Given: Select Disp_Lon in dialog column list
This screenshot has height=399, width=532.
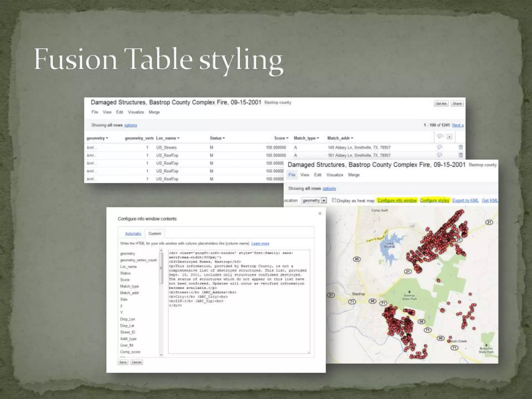Looking at the screenshot, I should [127, 319].
